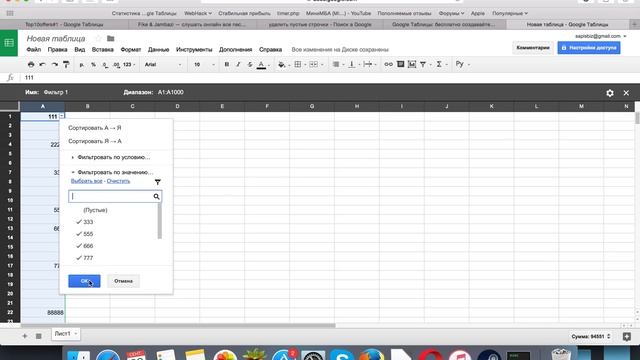
Task: Open the merge cells menu
Action: click(316, 64)
